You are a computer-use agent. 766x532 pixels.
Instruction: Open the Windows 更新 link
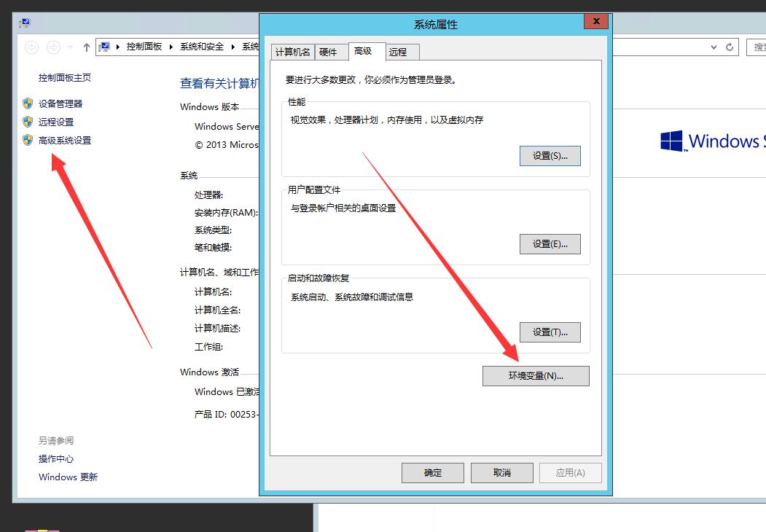(x=68, y=477)
